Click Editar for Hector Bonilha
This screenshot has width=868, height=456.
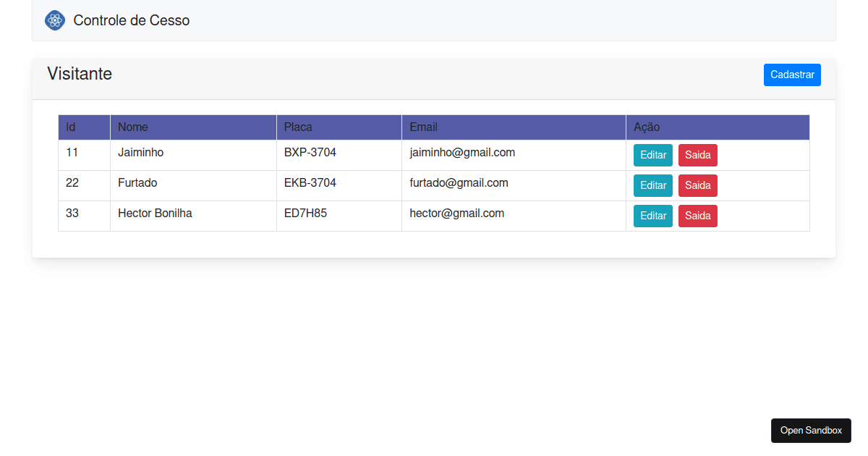[x=652, y=216]
